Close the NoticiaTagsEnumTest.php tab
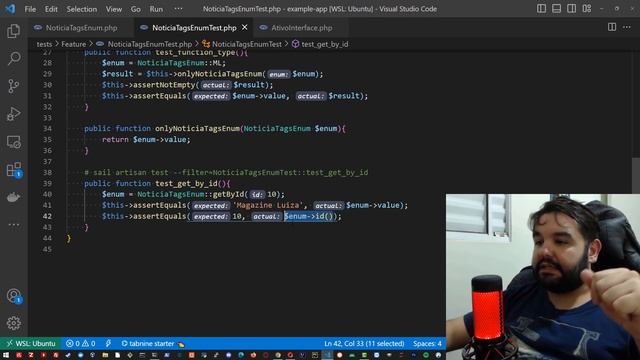Screen dimensions: 640x360 pos(244,27)
